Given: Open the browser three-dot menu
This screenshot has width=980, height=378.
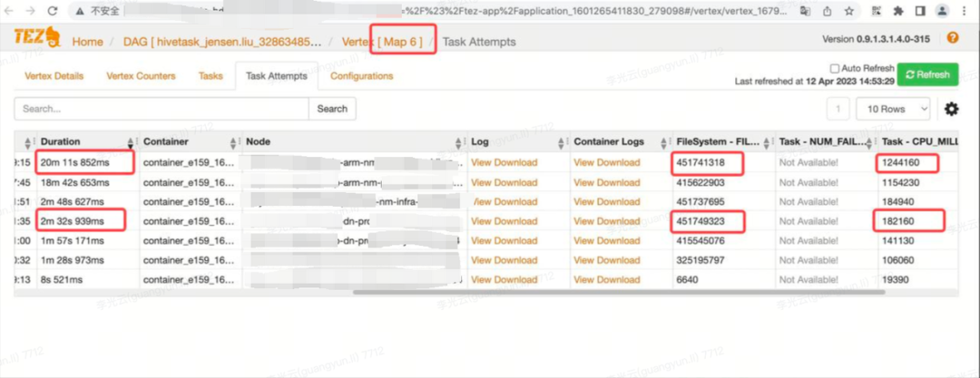Looking at the screenshot, I should pos(965,11).
